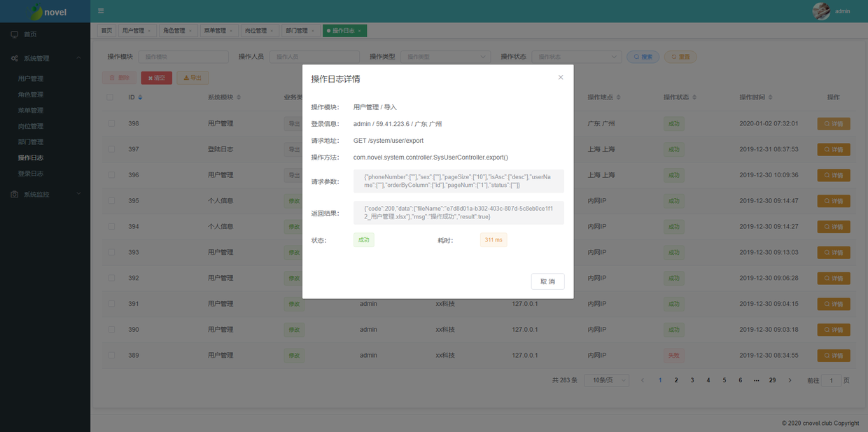This screenshot has height=432, width=868.
Task: Switch to the 角色管理 tab
Action: coord(177,31)
